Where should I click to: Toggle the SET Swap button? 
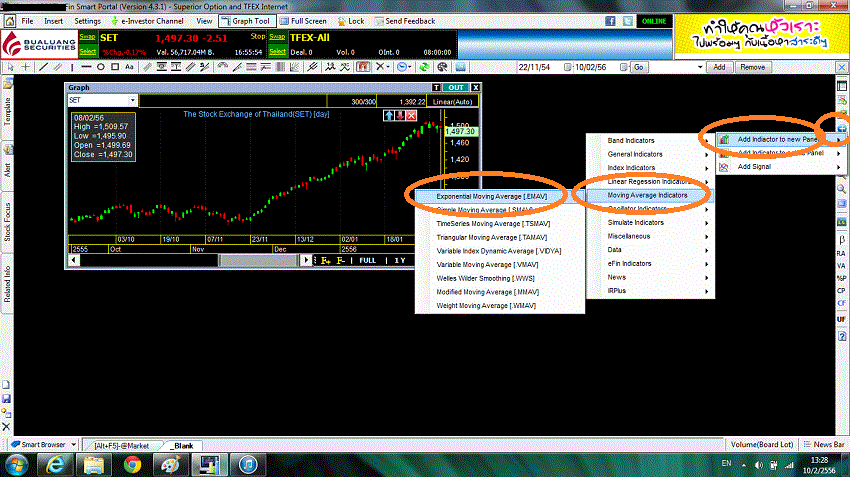tap(88, 37)
